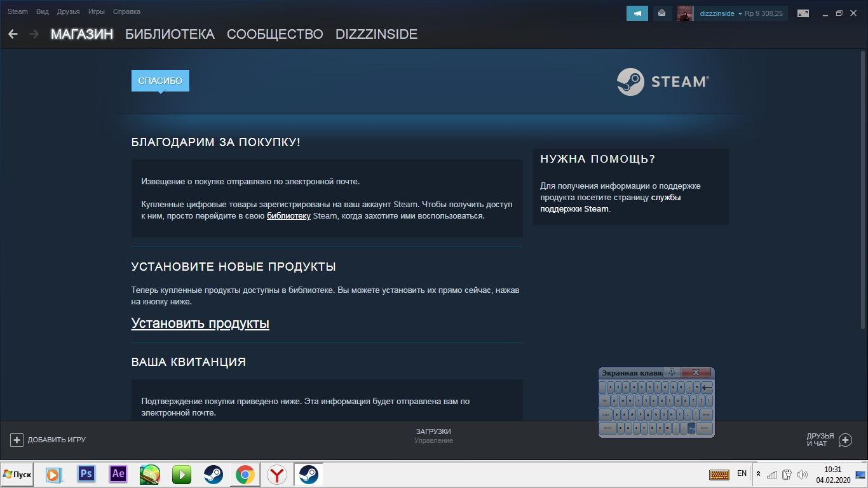Open the network signal tray icon
Viewport: 868px width, 488px height.
point(773,475)
